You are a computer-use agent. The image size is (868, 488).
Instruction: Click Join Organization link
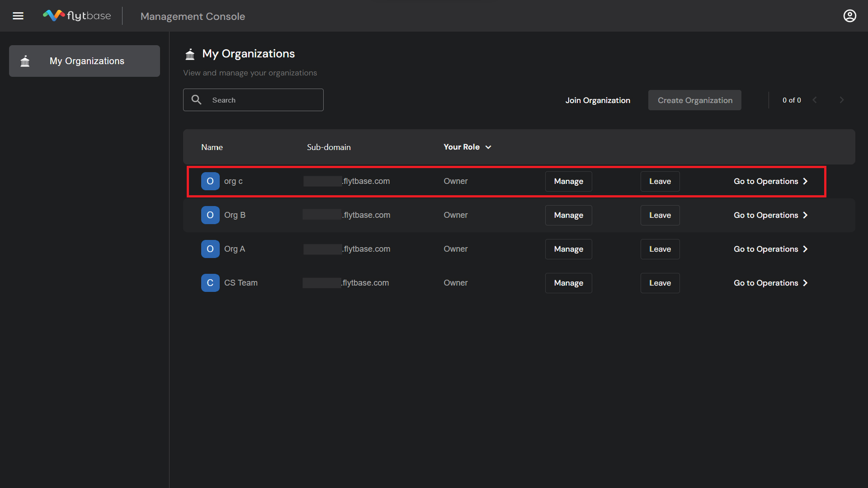point(597,100)
